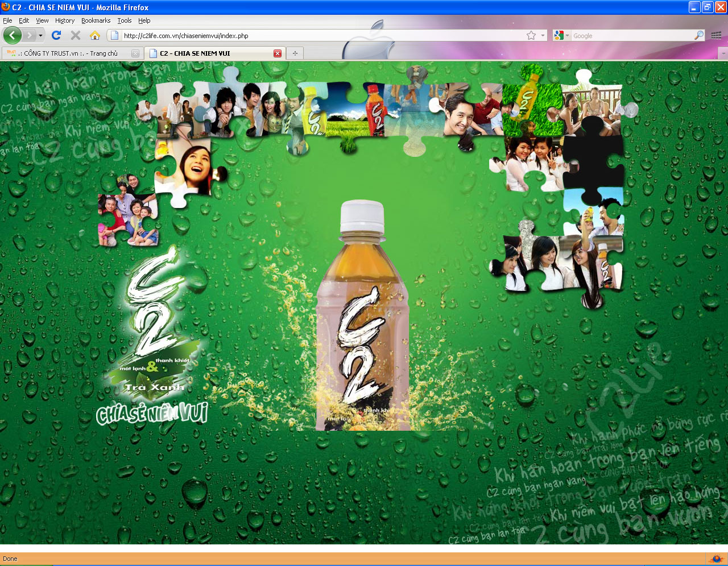Open the Bookmarks menu

[96, 20]
